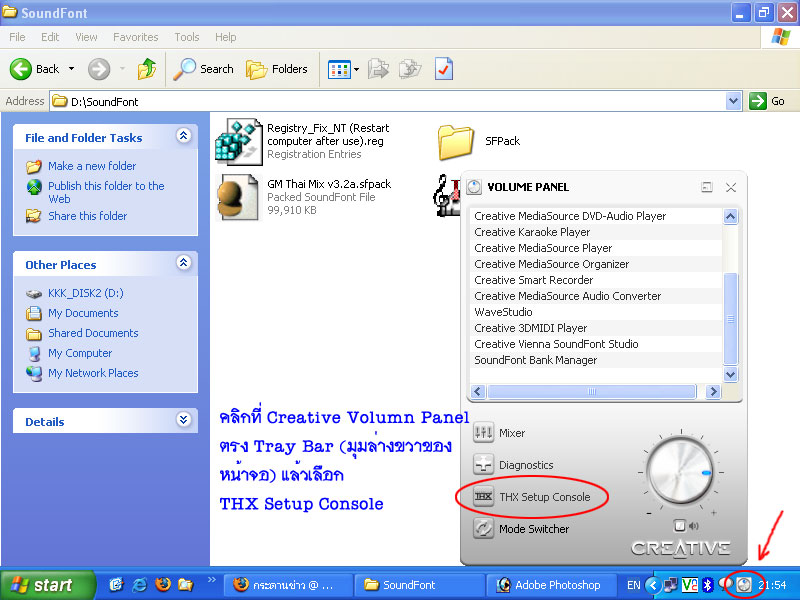800x600 pixels.
Task: Open the Registry_Fix_NT .reg file icon
Action: [x=239, y=141]
